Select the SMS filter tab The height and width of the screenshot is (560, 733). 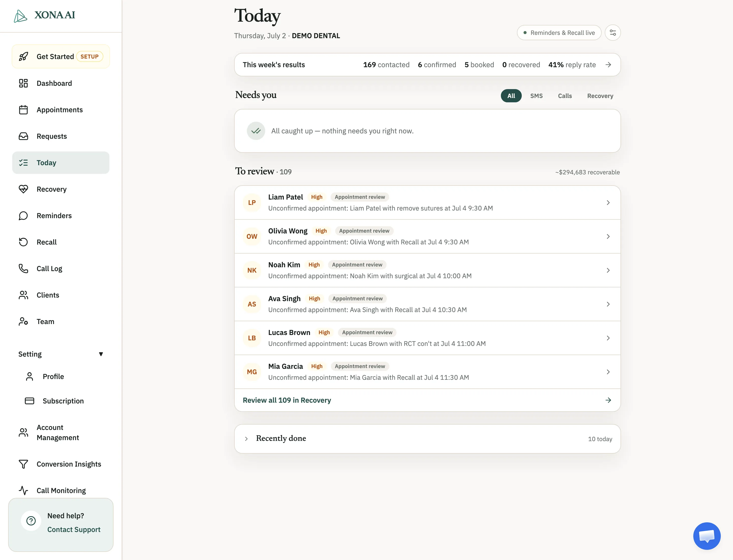pyautogui.click(x=536, y=96)
